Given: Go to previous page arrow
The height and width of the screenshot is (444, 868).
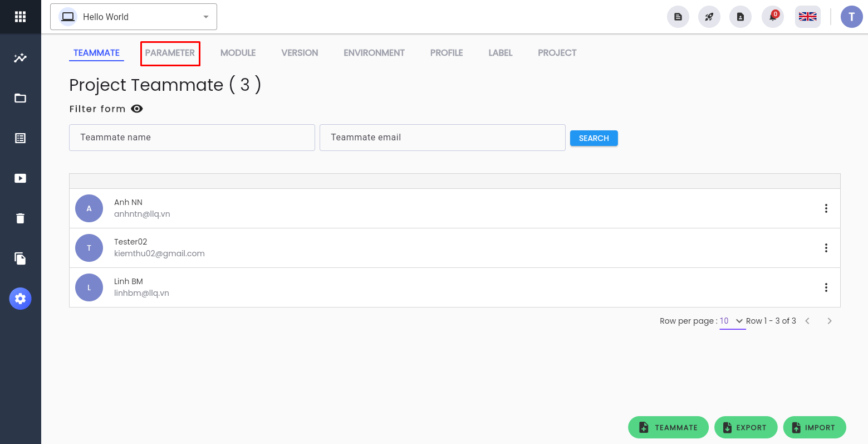Looking at the screenshot, I should point(807,321).
